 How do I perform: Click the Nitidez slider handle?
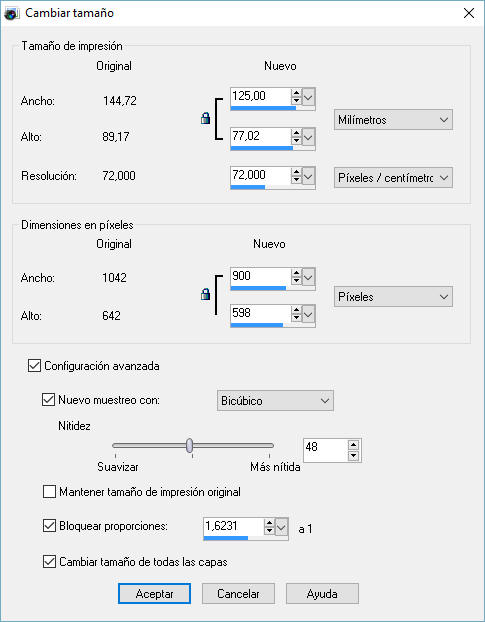pyautogui.click(x=190, y=445)
